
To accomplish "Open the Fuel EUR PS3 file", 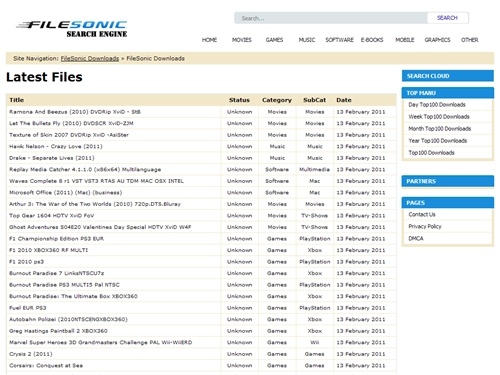I will coord(28,308).
